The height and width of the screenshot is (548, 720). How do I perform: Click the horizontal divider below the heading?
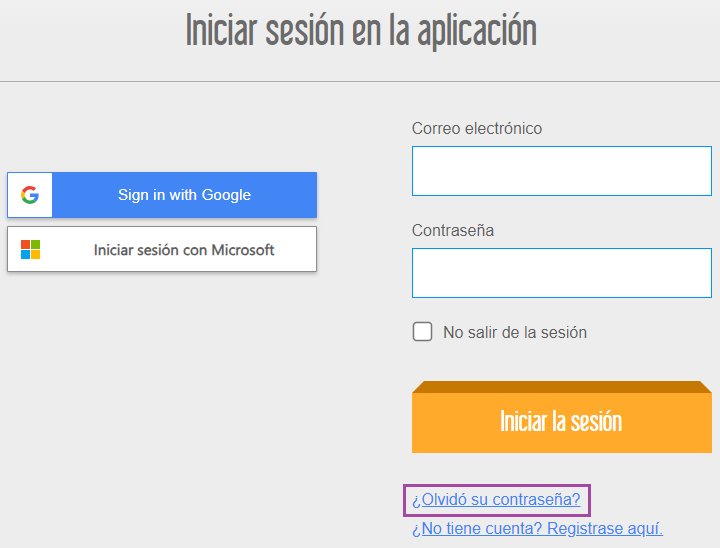(x=360, y=81)
